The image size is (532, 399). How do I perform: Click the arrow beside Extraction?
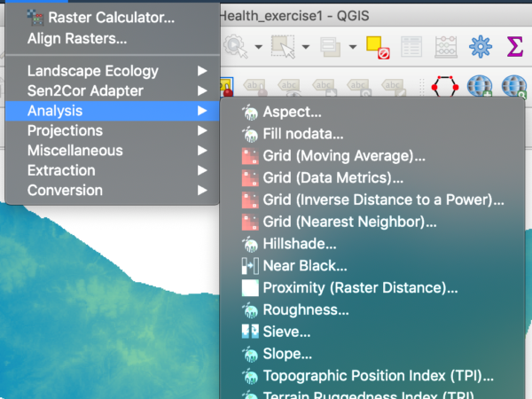[202, 170]
